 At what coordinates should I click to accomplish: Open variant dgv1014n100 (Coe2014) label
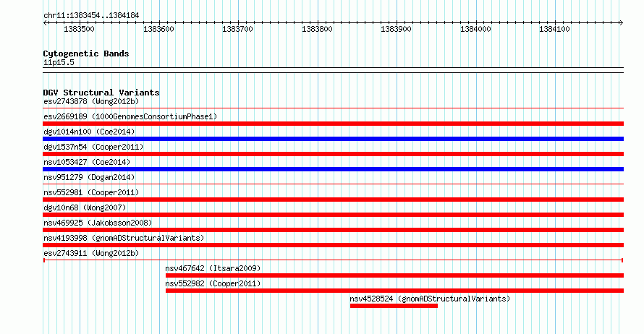point(89,132)
